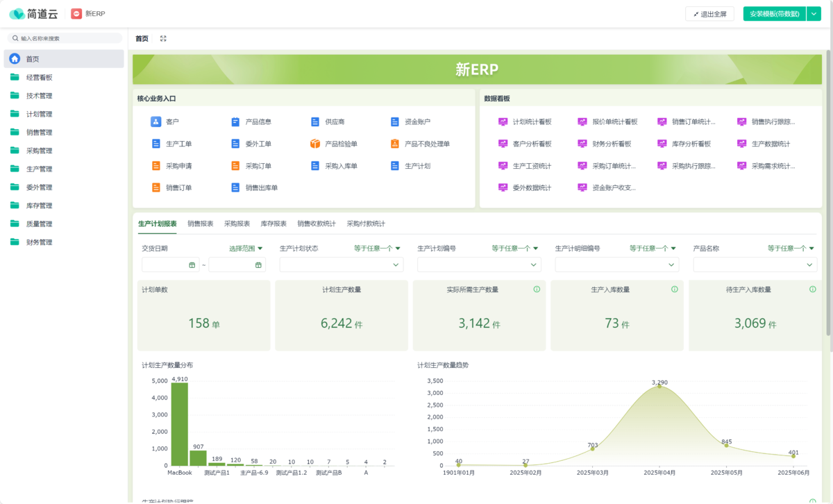
Task: Click the 库存分析看板 dashboard icon
Action: (662, 144)
